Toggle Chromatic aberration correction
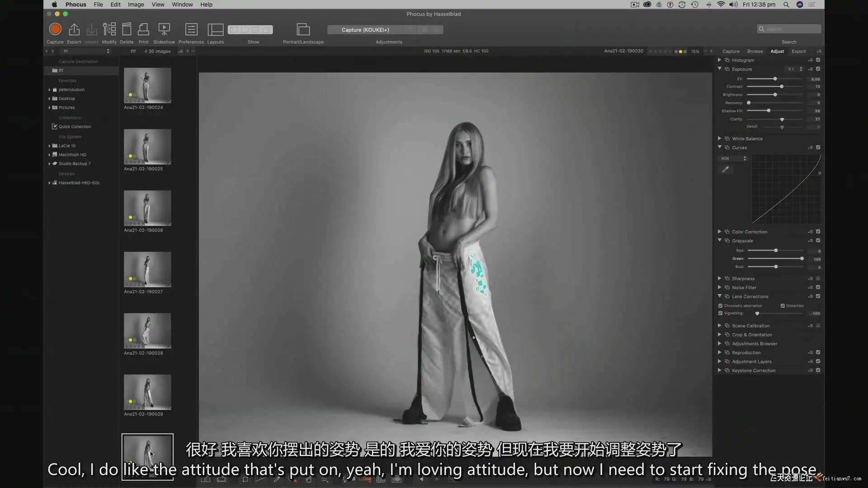This screenshot has height=488, width=868. pos(720,306)
